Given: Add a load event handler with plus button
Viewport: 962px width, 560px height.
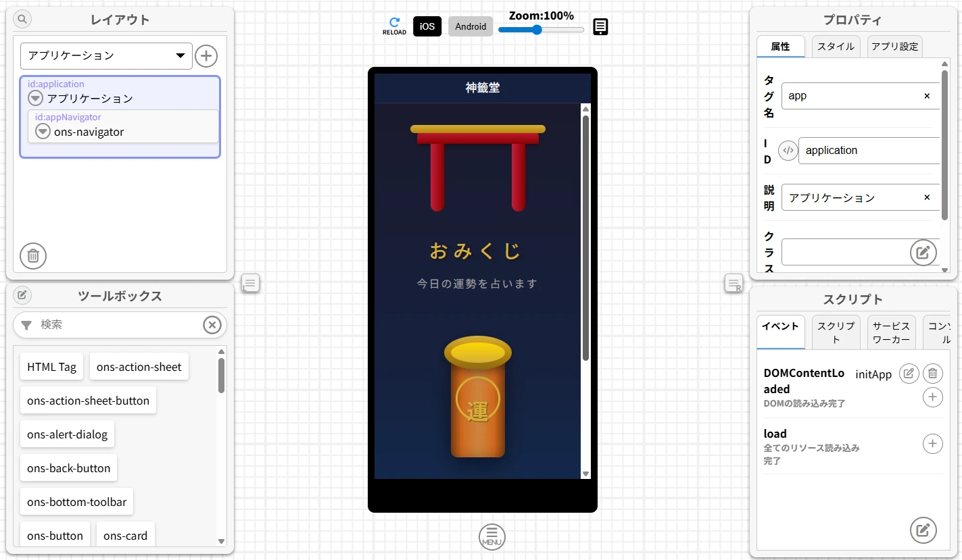Looking at the screenshot, I should (x=933, y=444).
